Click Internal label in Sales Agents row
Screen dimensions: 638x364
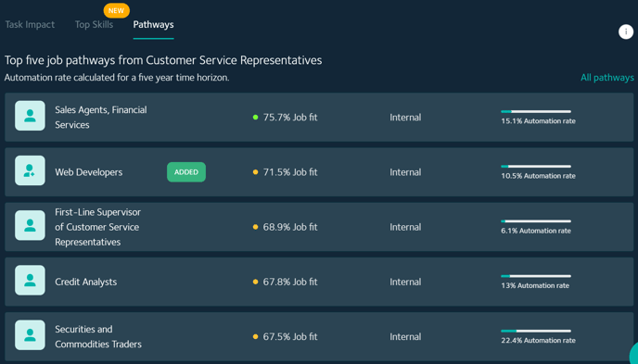(405, 118)
